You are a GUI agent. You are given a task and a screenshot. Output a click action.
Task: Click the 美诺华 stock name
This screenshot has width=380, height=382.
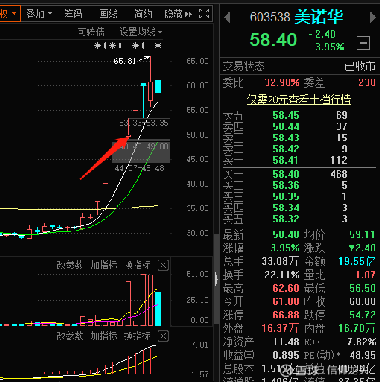tap(319, 16)
